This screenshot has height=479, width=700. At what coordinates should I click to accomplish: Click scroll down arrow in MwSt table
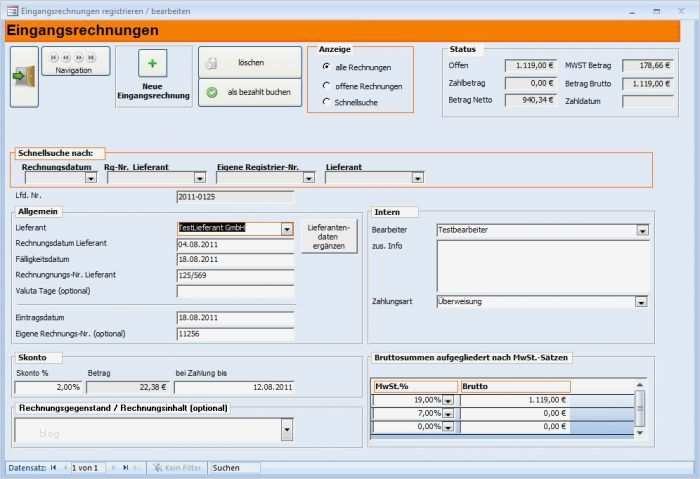click(640, 433)
